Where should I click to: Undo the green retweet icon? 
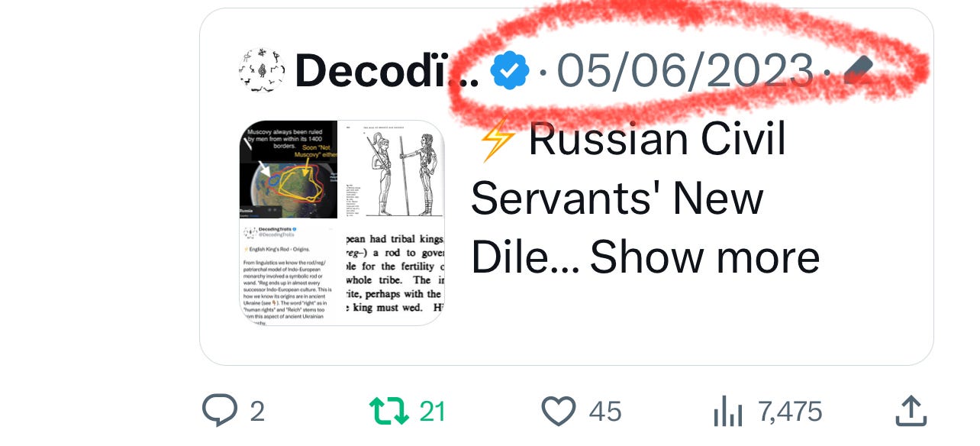click(x=389, y=412)
